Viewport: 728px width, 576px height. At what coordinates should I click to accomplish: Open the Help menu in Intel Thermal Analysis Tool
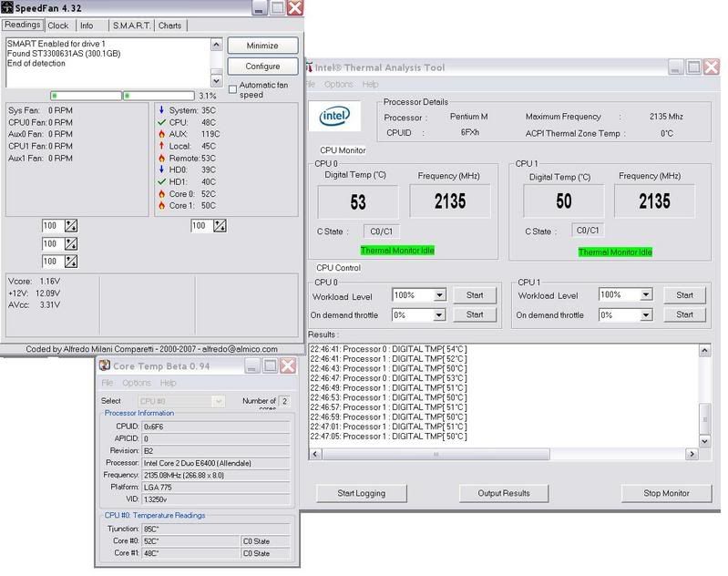click(370, 84)
